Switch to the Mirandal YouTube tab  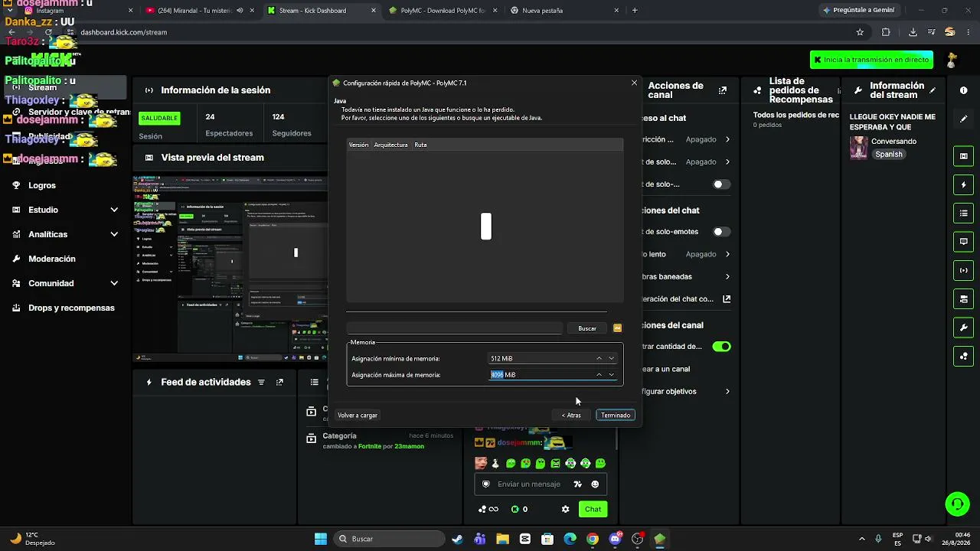click(x=199, y=11)
